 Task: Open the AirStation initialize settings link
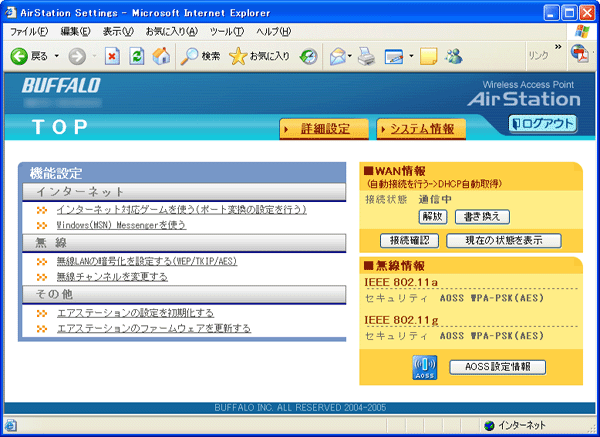(135, 313)
